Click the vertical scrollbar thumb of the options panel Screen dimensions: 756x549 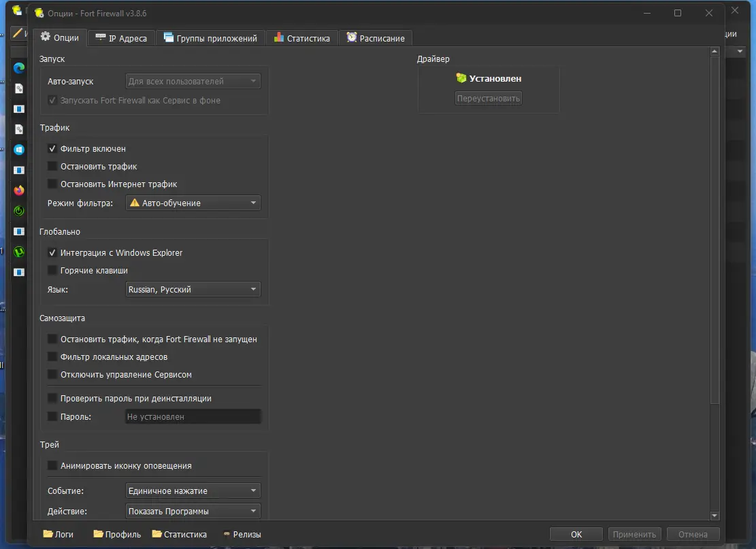click(x=714, y=230)
